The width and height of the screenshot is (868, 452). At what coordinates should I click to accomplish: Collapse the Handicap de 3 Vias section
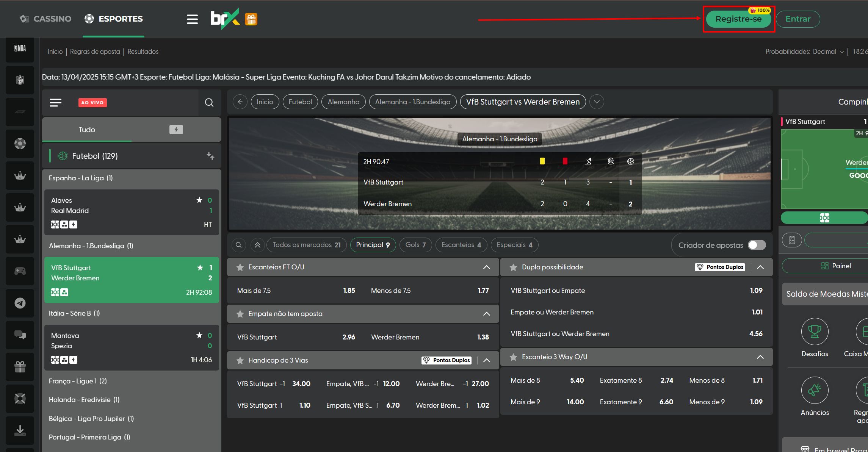pos(487,361)
